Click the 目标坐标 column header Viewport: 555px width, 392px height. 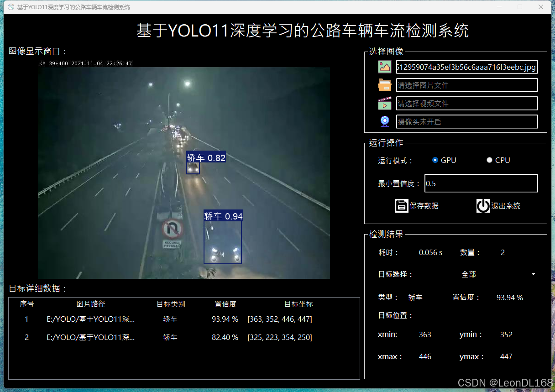click(298, 304)
